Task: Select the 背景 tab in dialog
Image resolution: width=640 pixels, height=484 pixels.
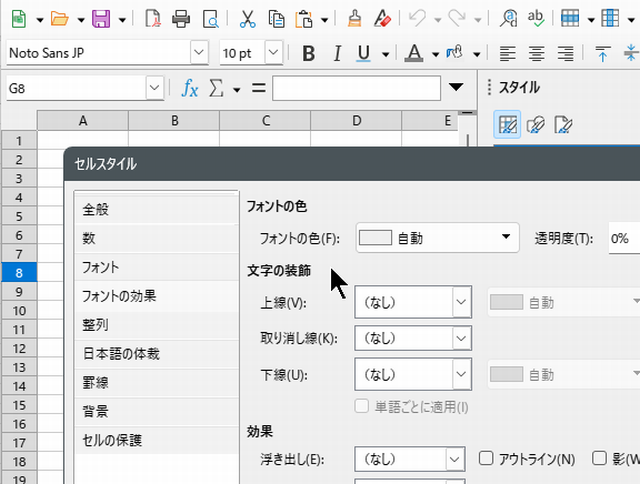Action: click(96, 411)
